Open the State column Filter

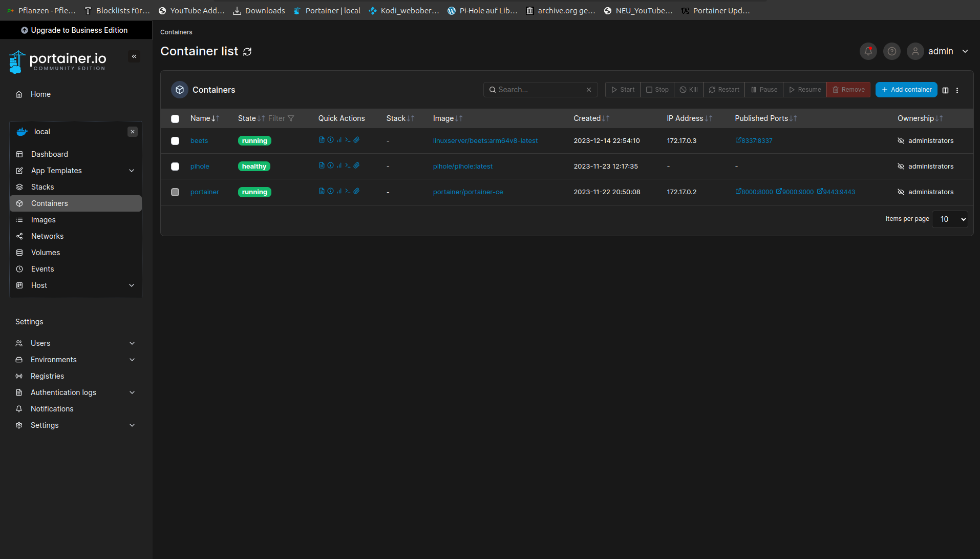(x=281, y=118)
